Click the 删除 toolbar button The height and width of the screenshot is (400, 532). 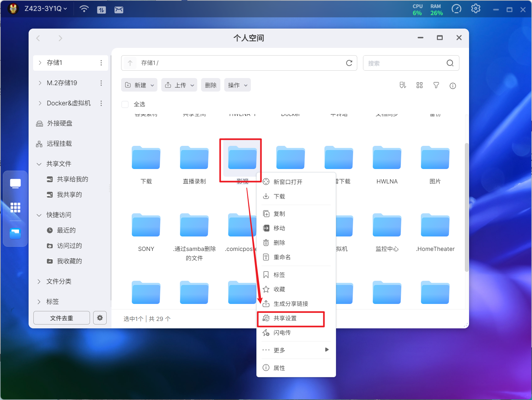tap(211, 85)
